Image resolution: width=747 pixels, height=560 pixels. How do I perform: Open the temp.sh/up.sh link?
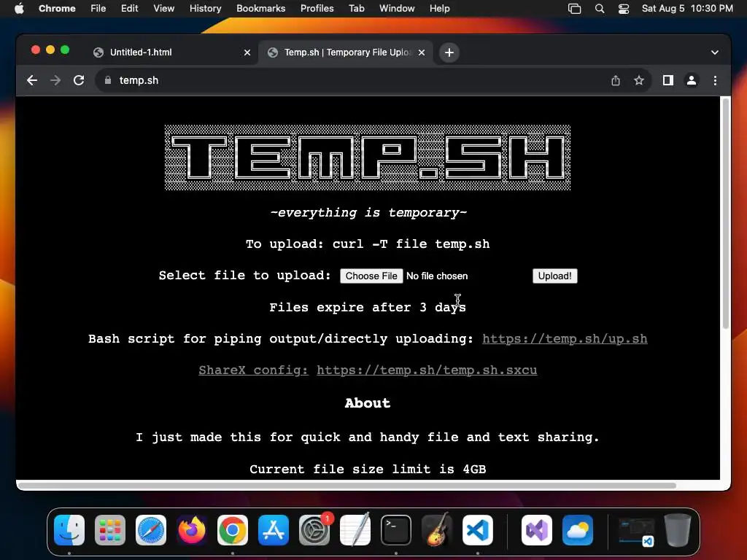[565, 338]
